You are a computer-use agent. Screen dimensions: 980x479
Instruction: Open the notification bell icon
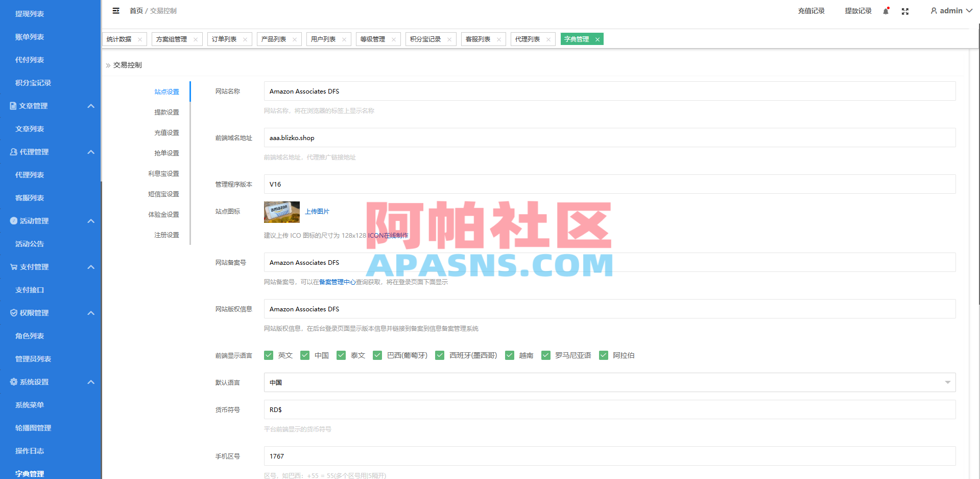885,11
